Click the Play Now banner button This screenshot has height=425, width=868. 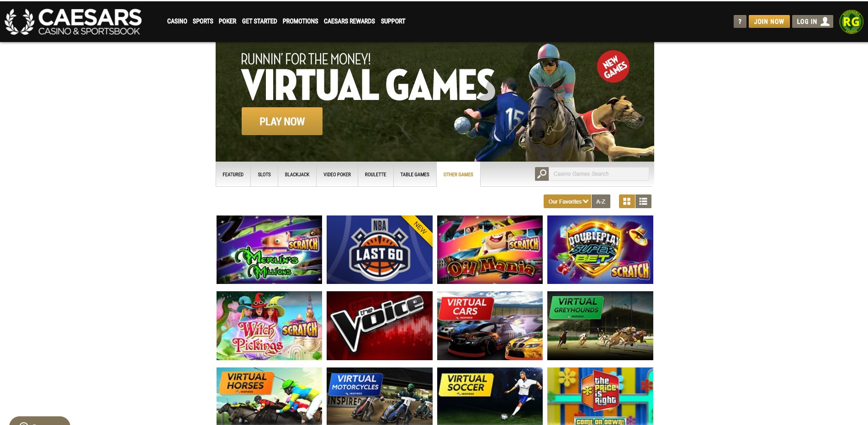pyautogui.click(x=282, y=121)
